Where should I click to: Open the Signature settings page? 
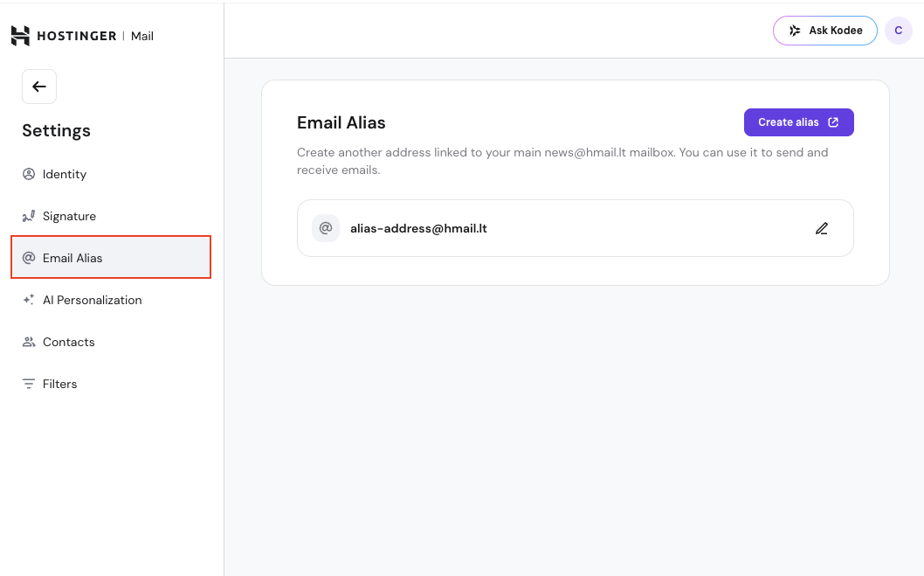(69, 216)
